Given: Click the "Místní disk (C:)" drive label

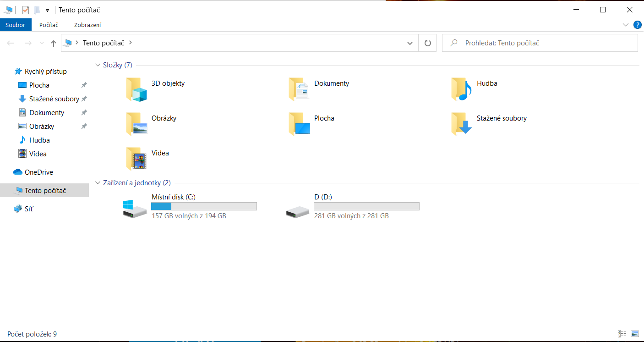Looking at the screenshot, I should (174, 197).
